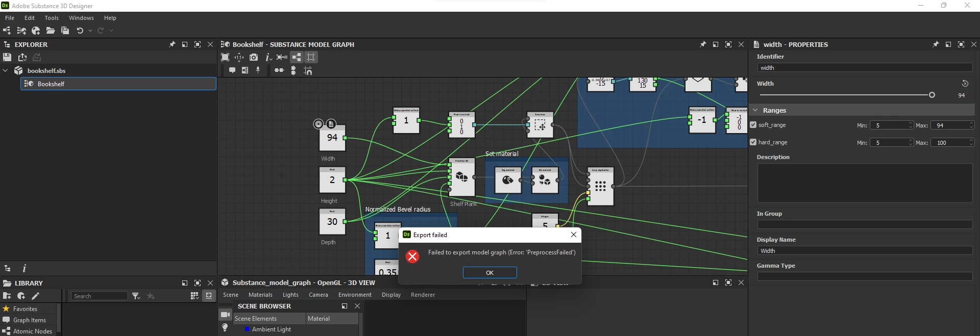Select the Bookshelf graph in Explorer
The width and height of the screenshot is (980, 336).
118,84
